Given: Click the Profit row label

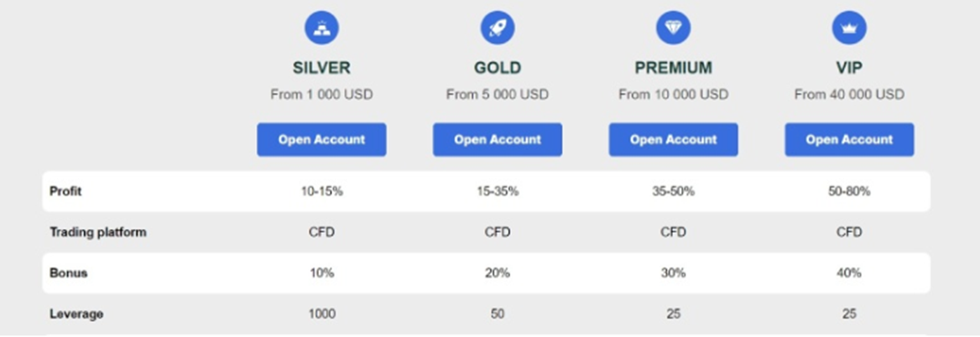Looking at the screenshot, I should click(x=65, y=191).
